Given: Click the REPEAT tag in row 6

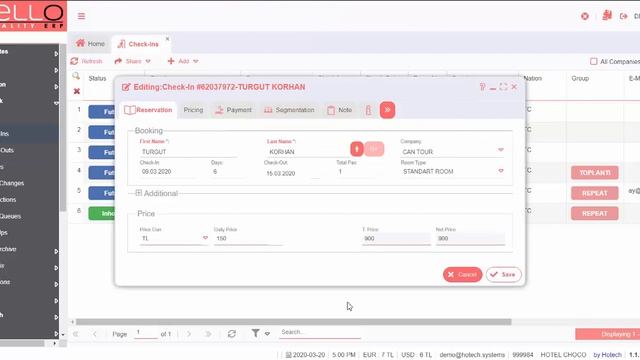Looking at the screenshot, I should click(x=595, y=213).
